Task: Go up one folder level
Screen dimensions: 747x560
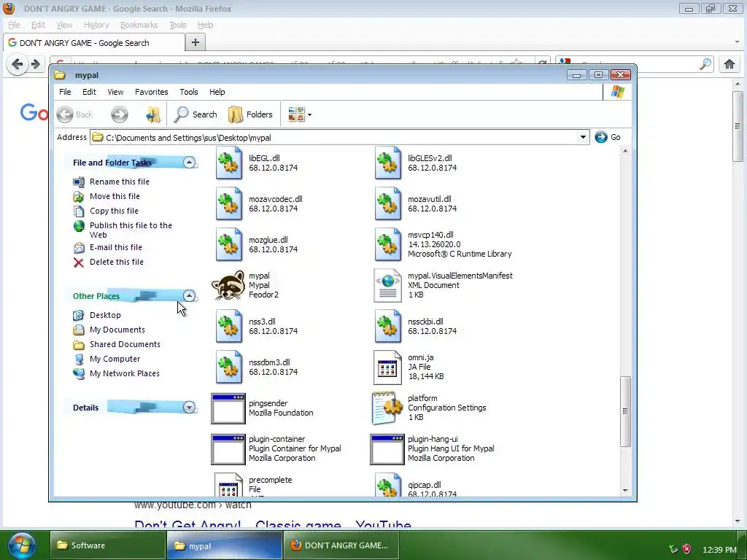Action: (x=152, y=114)
